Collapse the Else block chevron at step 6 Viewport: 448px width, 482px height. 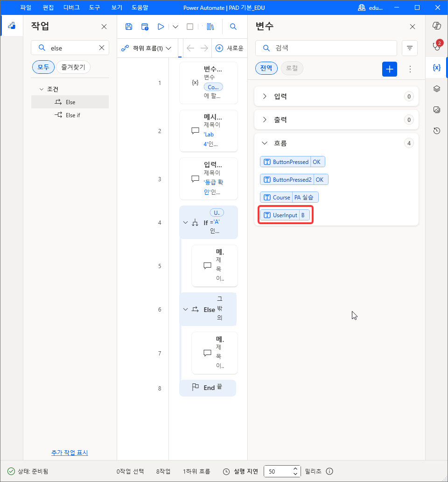(x=185, y=309)
